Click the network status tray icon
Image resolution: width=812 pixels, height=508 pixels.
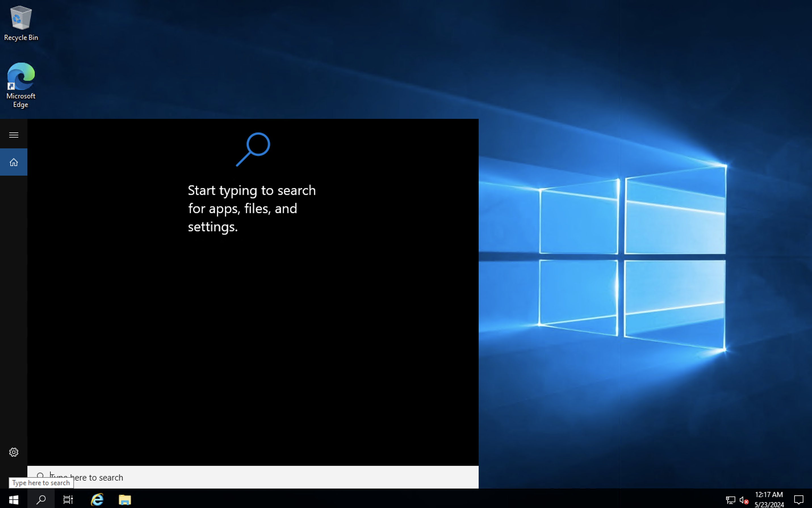pyautogui.click(x=731, y=500)
